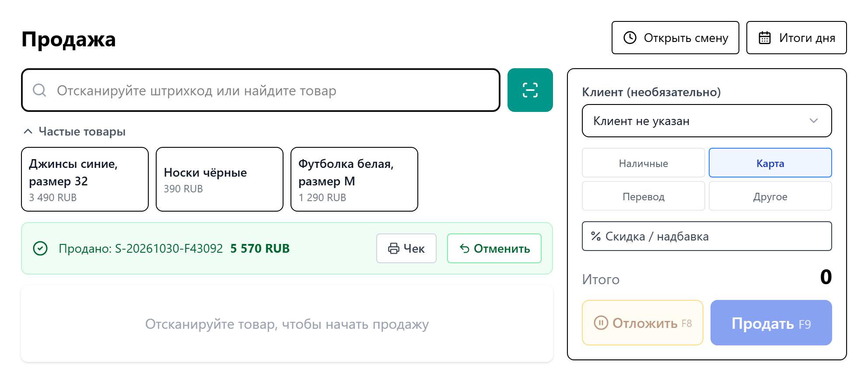
Task: Click sale number S-20261030-F43092
Action: pyautogui.click(x=169, y=248)
